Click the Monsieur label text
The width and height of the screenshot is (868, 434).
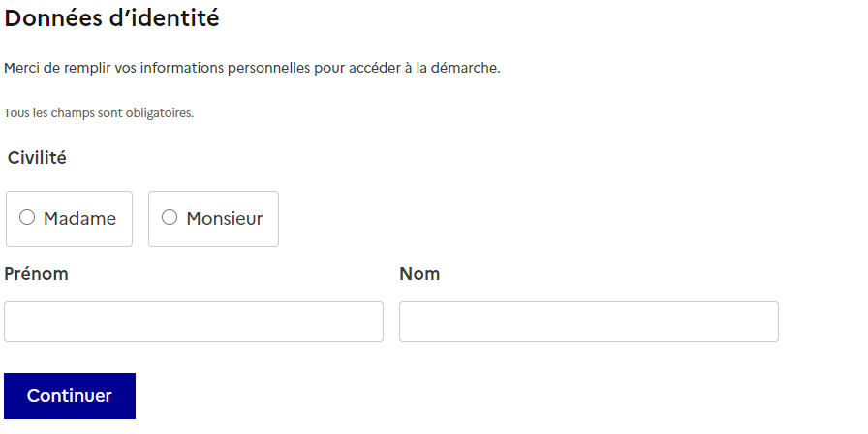click(x=224, y=219)
